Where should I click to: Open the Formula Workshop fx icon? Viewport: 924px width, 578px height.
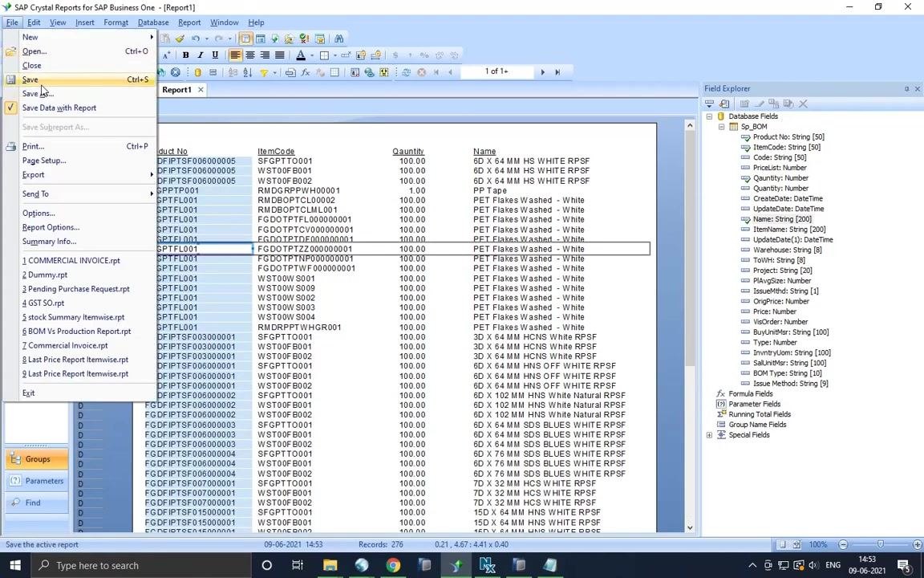pos(306,72)
